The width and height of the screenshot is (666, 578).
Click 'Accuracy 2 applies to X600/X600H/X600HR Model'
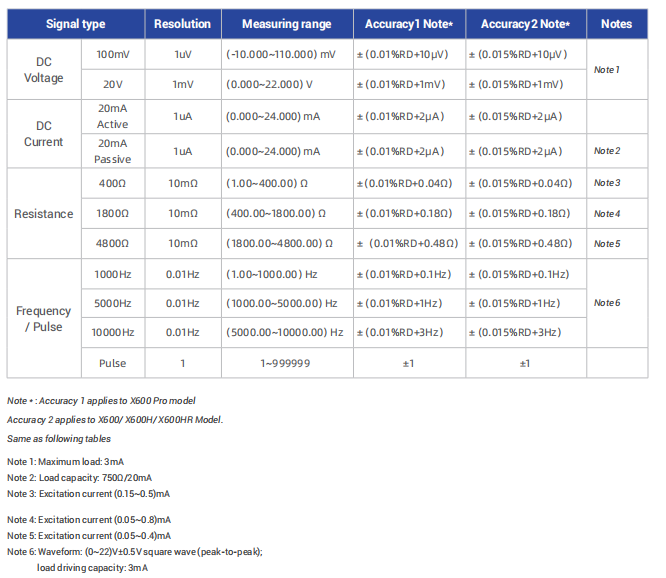[x=114, y=420]
